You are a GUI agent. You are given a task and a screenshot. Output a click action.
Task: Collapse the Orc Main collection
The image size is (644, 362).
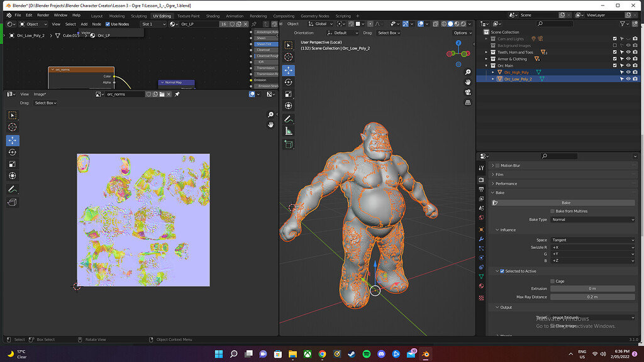point(486,65)
